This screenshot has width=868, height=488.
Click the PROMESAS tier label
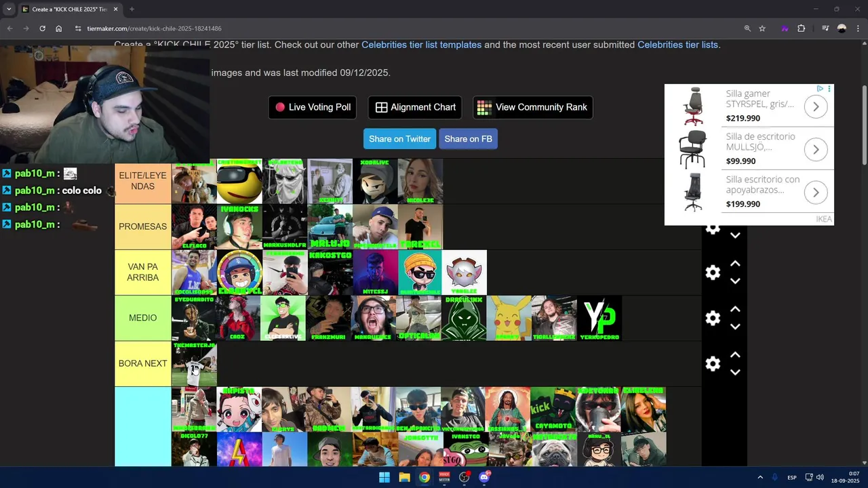pos(142,227)
